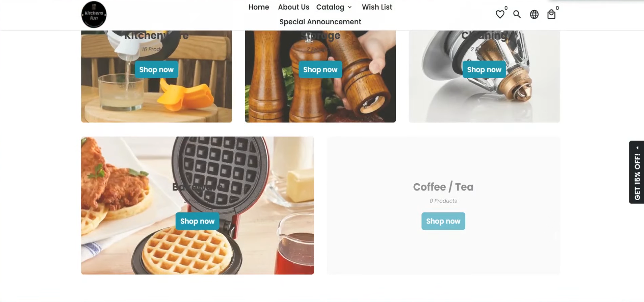The width and height of the screenshot is (644, 302).
Task: Open the Wish List link
Action: click(x=377, y=7)
